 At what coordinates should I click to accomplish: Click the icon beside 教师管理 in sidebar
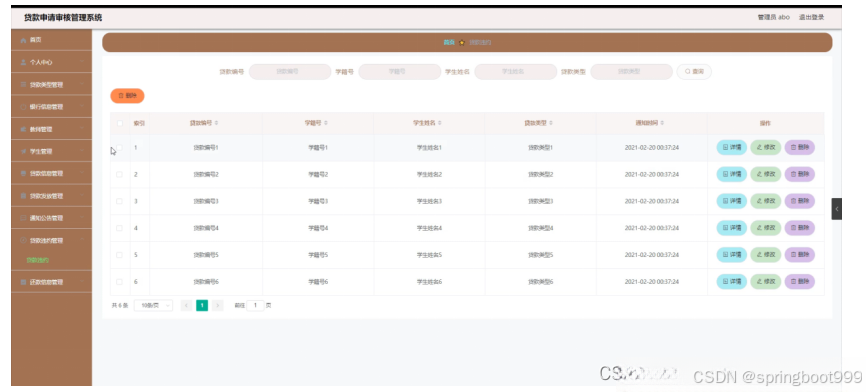pyautogui.click(x=23, y=129)
